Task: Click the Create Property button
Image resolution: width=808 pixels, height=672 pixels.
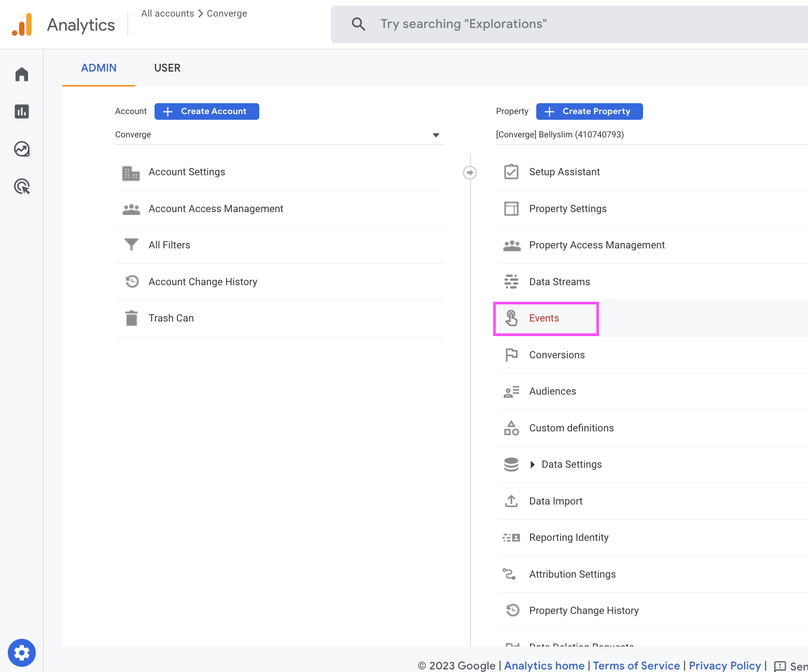Action: click(589, 111)
